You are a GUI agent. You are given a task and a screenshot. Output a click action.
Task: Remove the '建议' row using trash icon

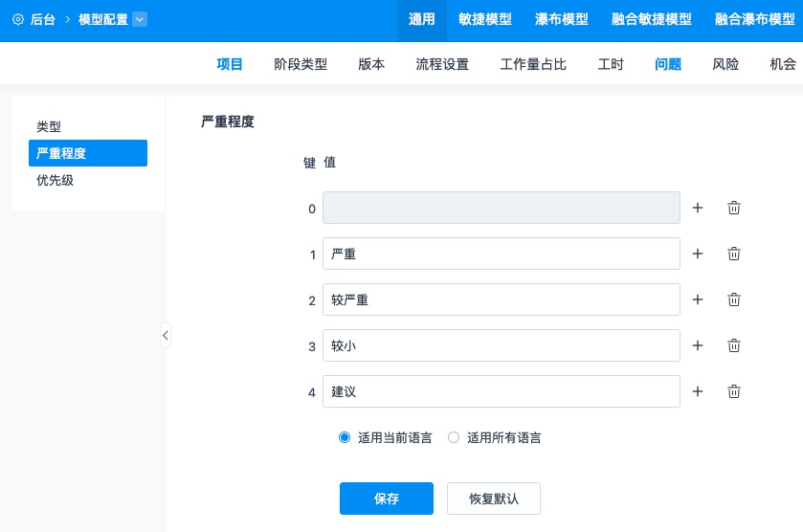(734, 391)
